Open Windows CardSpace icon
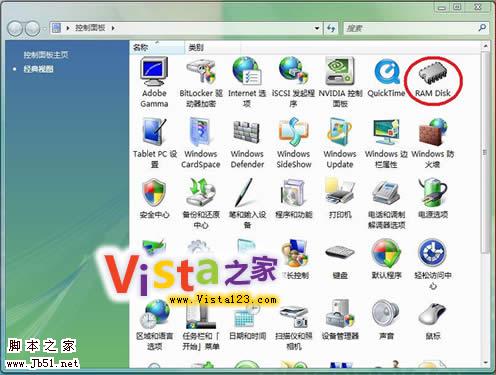Image resolution: width=496 pixels, height=375 pixels. pyautogui.click(x=201, y=132)
